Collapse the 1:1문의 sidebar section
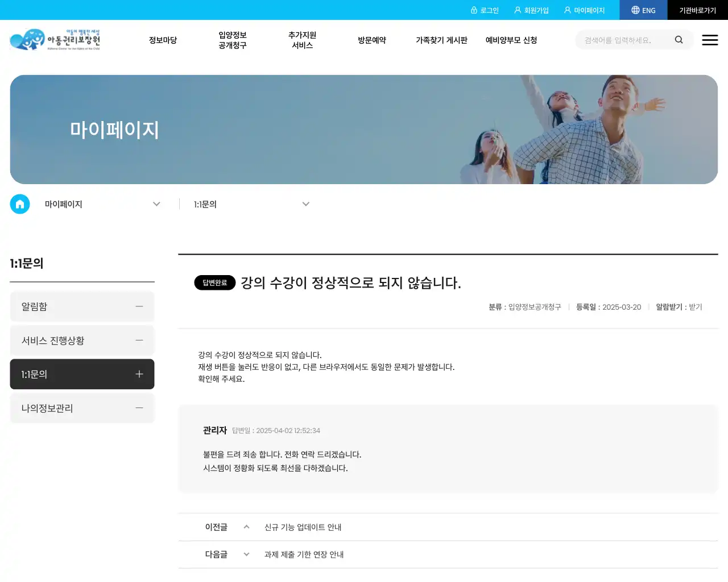The height and width of the screenshot is (582, 728). tap(139, 374)
